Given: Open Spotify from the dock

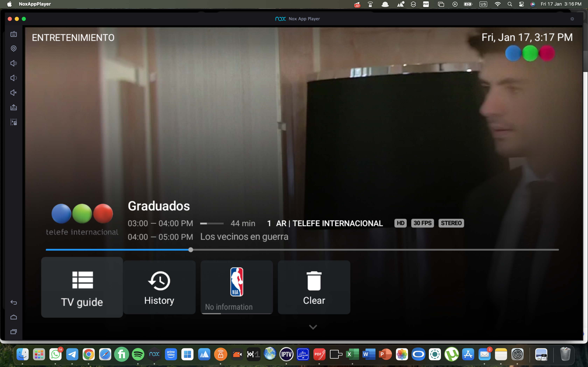Looking at the screenshot, I should point(138,354).
